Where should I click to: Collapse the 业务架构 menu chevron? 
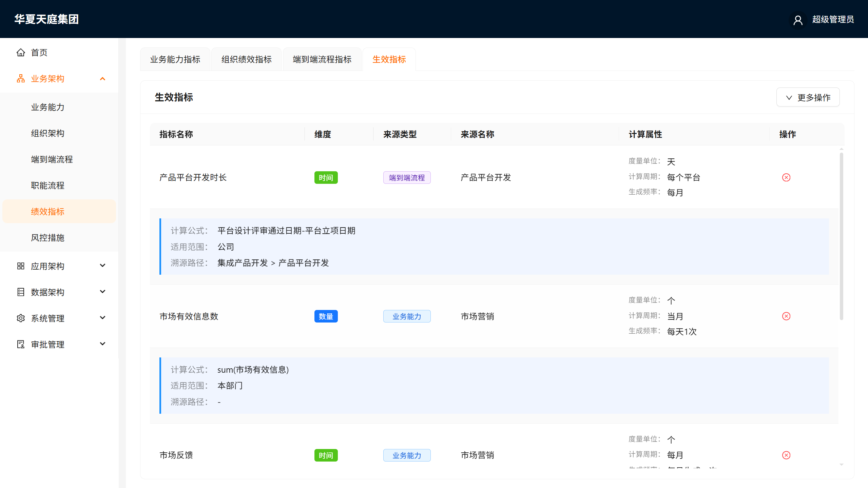[x=102, y=79]
